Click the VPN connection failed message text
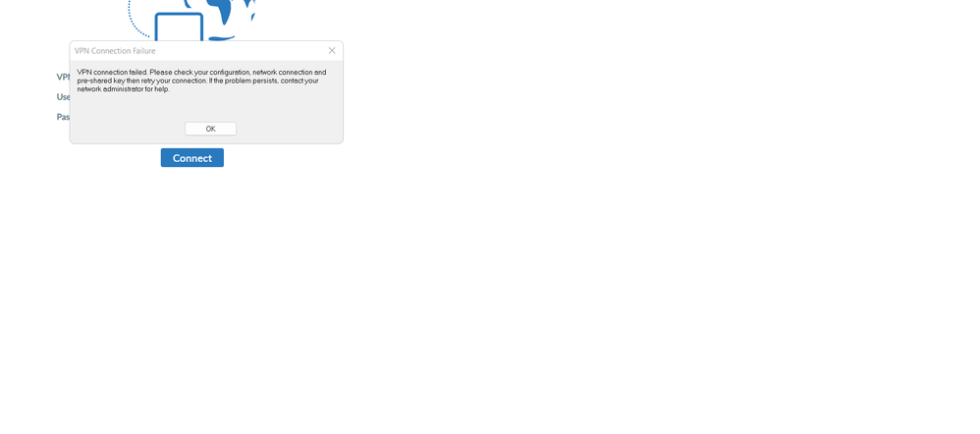Viewport: 980px width, 434px height. (x=201, y=81)
